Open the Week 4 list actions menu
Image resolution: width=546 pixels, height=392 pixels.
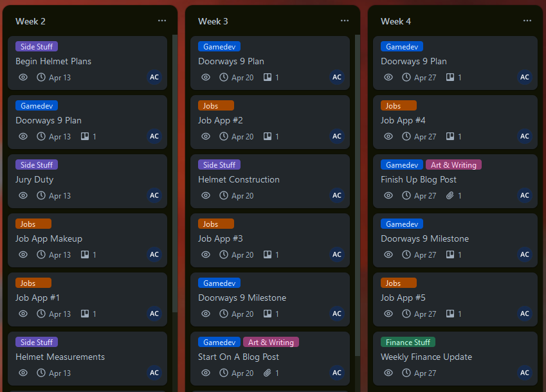(x=527, y=21)
